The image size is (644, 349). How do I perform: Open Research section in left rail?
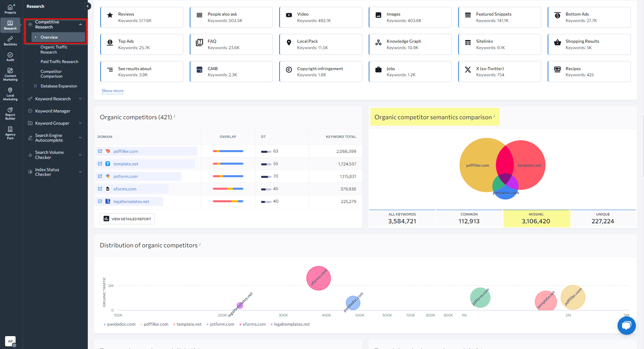[10, 25]
